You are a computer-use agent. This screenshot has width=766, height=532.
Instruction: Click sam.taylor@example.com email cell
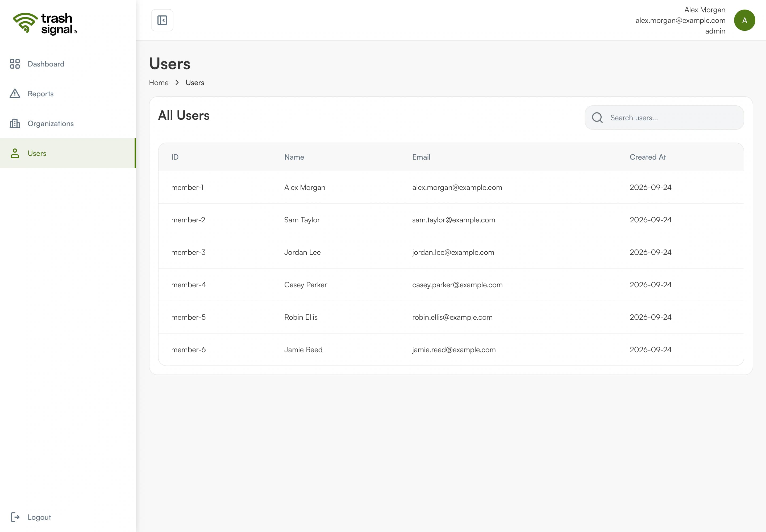click(454, 220)
